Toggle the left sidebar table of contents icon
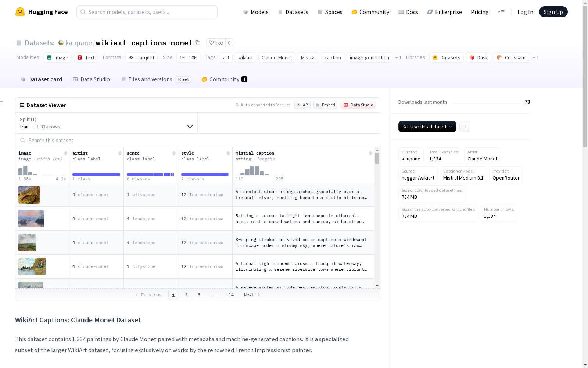The width and height of the screenshot is (588, 368). point(2,102)
